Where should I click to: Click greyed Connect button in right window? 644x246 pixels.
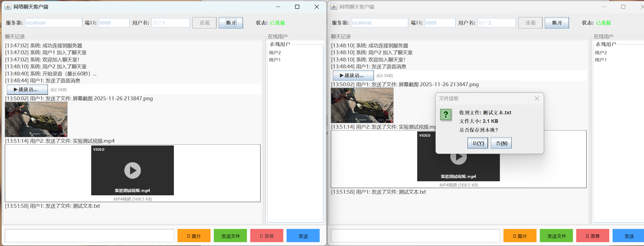530,23
